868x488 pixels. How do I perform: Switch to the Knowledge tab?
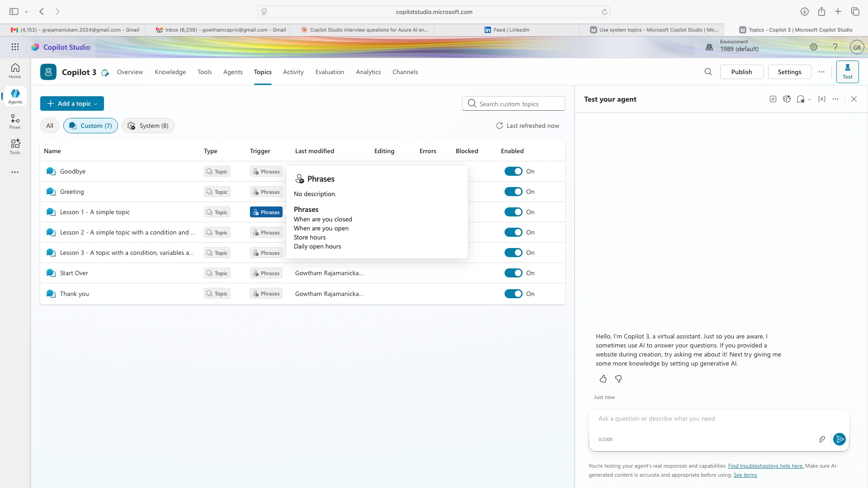[x=170, y=72]
